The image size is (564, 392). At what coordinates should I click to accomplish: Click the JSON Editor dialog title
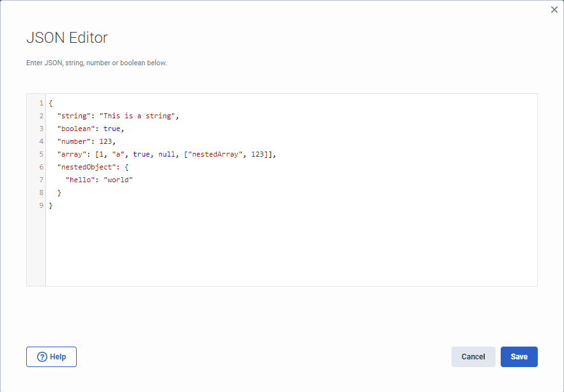click(67, 38)
